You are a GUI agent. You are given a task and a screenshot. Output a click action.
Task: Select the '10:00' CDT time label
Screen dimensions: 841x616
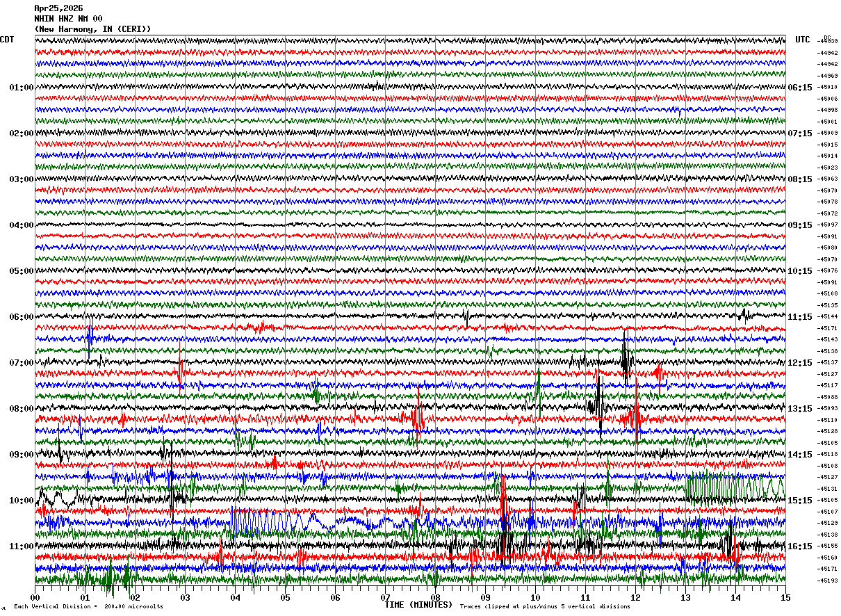pos(22,501)
